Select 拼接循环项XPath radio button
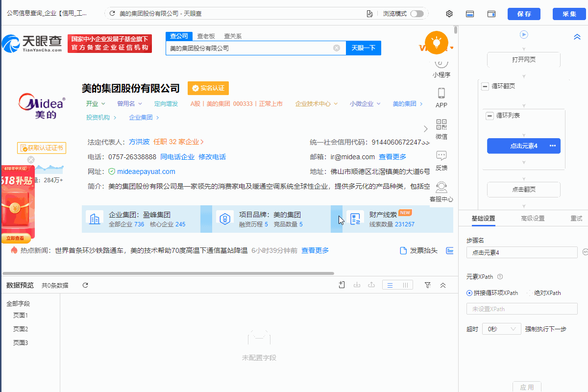Viewport: 588px width, 392px height. click(469, 293)
